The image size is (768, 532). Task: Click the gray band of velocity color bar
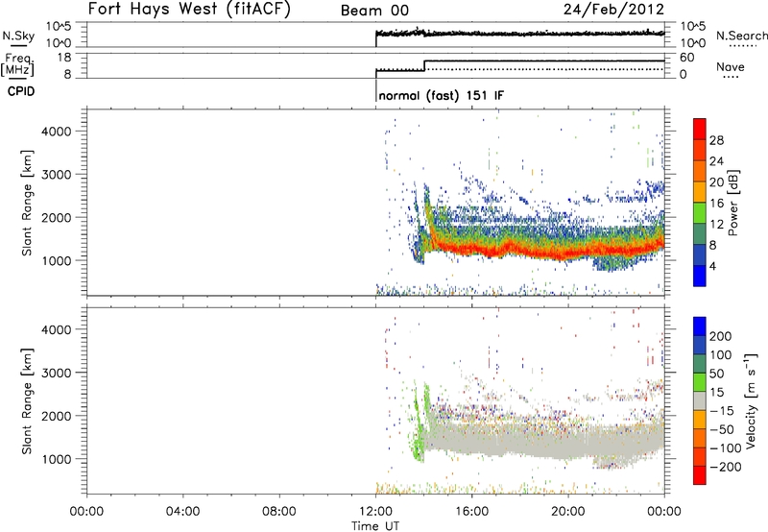point(700,400)
